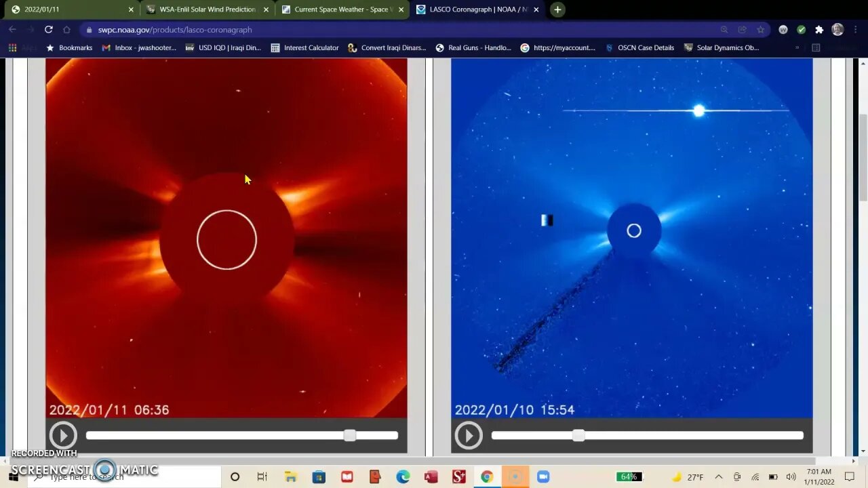This screenshot has height=488, width=868.
Task: Open Cortana circle on the taskbar
Action: 235,477
